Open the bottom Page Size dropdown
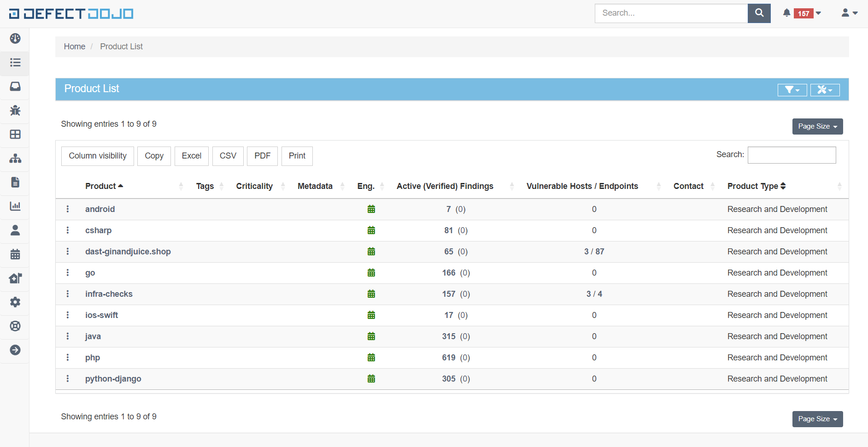The height and width of the screenshot is (447, 868). [x=818, y=419]
